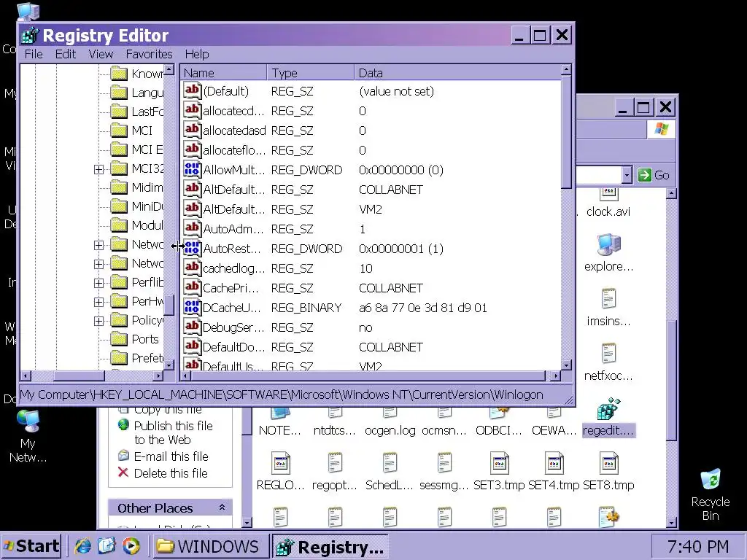The height and width of the screenshot is (560, 747).
Task: Open the Help menu in Registry Editor
Action: pos(197,54)
